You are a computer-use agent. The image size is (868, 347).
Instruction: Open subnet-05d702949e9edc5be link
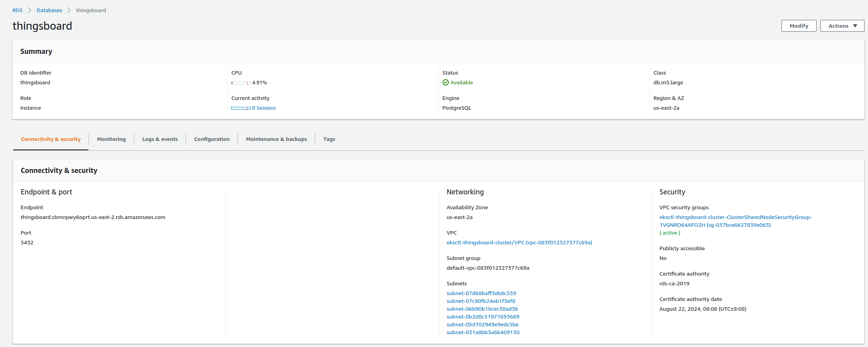click(x=482, y=324)
